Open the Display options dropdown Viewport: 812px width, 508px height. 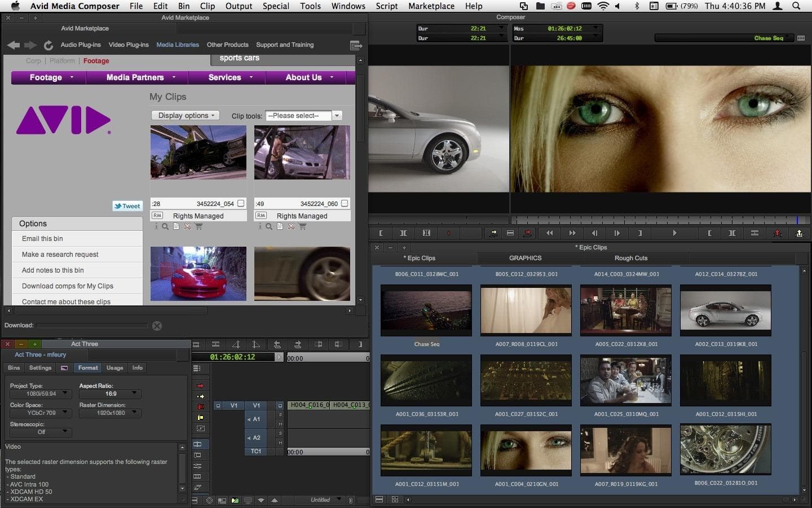tap(186, 116)
